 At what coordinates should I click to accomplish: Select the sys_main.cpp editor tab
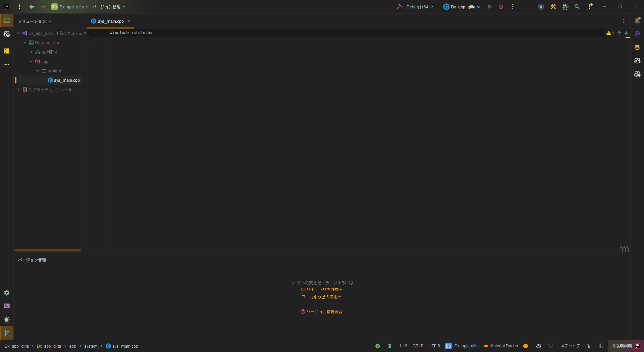[110, 21]
